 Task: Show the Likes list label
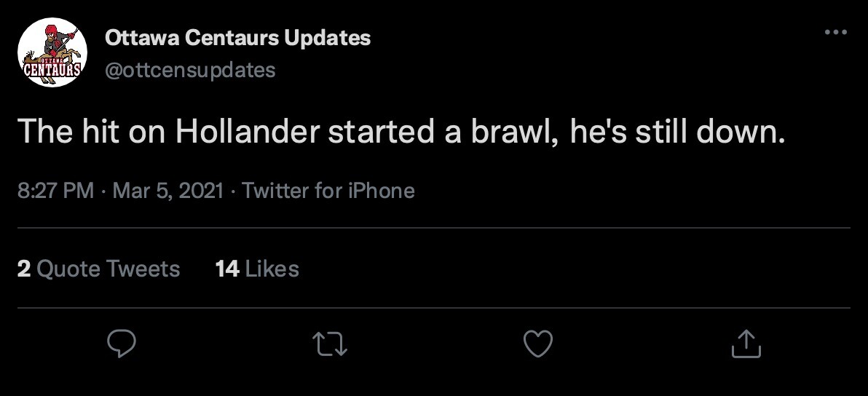click(x=272, y=269)
